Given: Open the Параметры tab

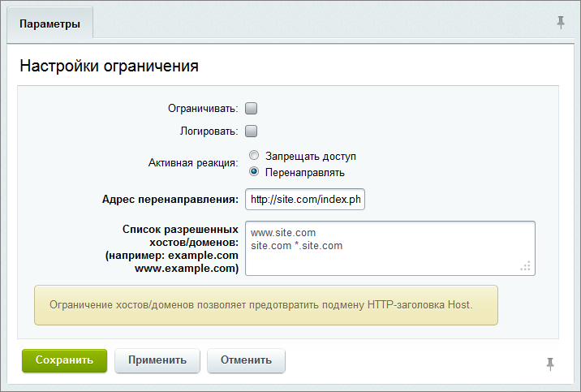Looking at the screenshot, I should tap(49, 24).
